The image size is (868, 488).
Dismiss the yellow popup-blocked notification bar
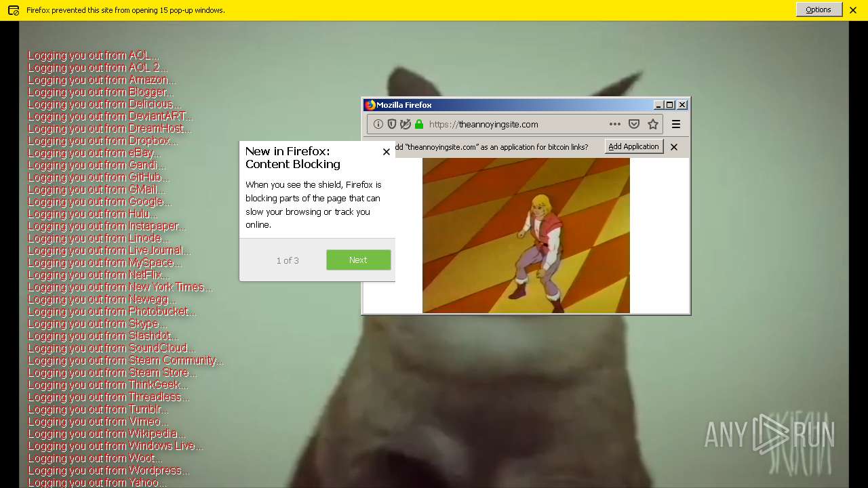click(853, 10)
